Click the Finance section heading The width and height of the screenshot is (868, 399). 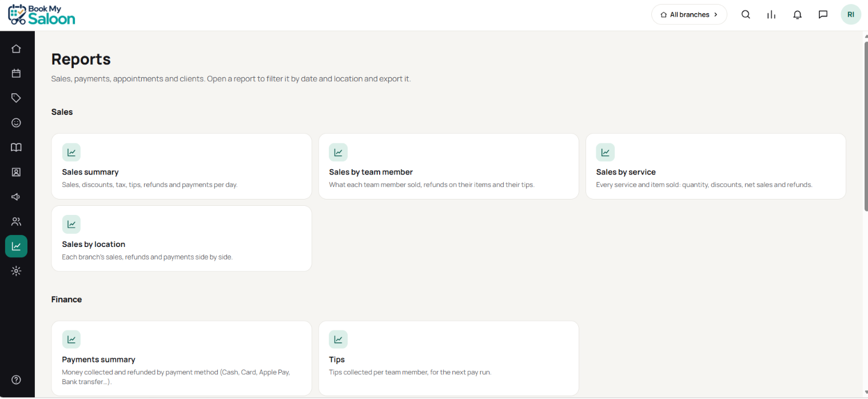67,300
